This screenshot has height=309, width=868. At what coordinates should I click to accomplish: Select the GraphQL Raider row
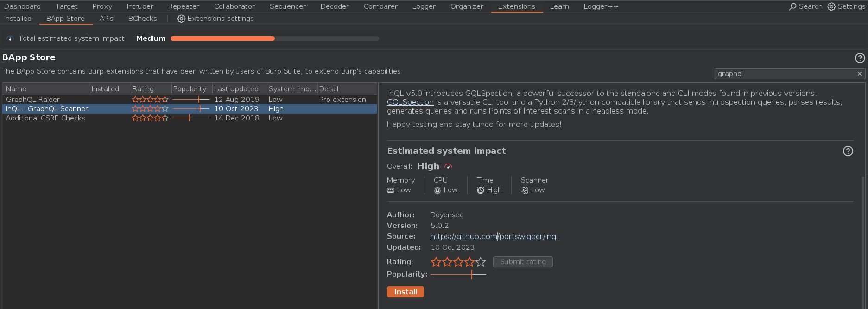[190, 100]
